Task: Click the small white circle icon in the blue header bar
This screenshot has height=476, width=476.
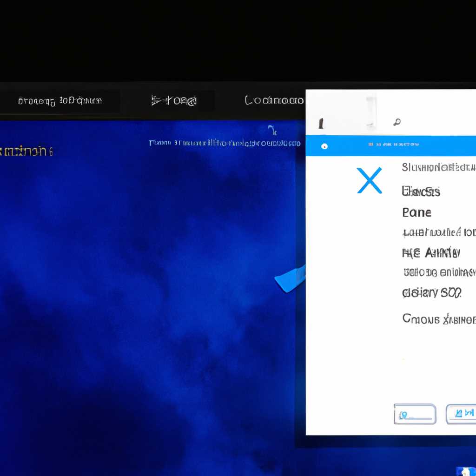Action: [324, 146]
